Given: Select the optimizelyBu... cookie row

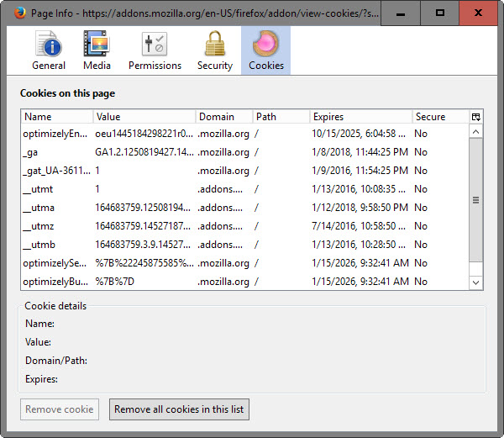Looking at the screenshot, I should pos(245,282).
